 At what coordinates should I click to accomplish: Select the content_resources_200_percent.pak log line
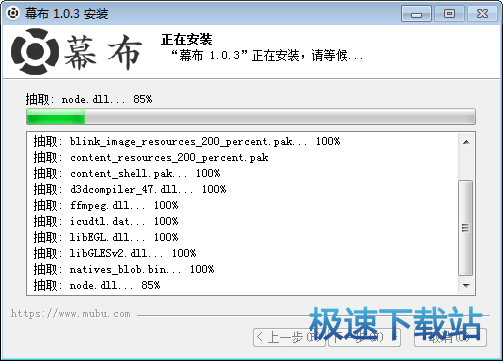click(151, 157)
